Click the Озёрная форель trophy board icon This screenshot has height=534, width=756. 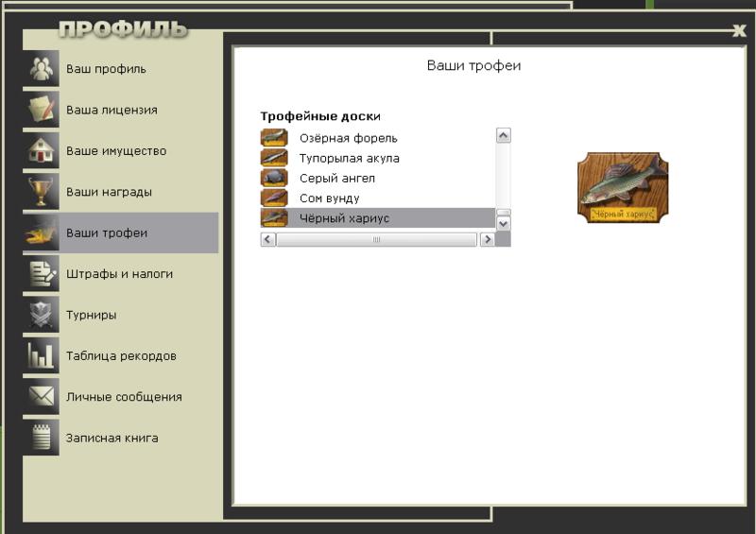click(274, 138)
